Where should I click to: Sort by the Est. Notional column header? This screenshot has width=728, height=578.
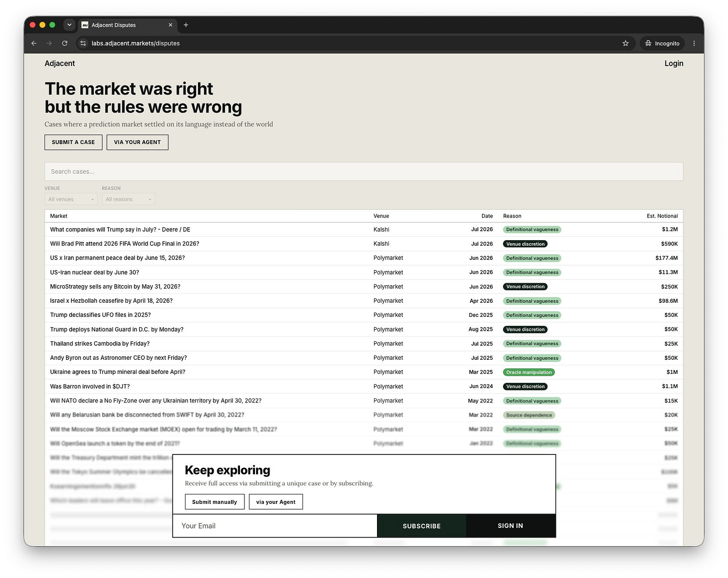(662, 216)
